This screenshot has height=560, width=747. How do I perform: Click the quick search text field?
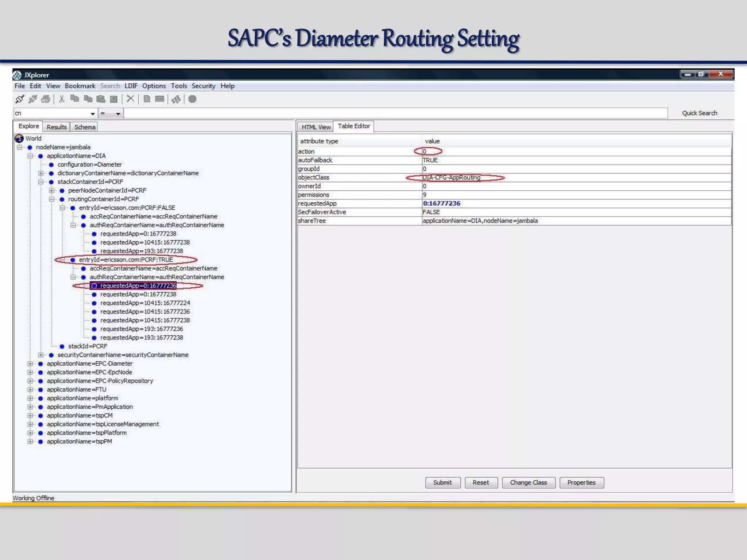click(x=396, y=113)
